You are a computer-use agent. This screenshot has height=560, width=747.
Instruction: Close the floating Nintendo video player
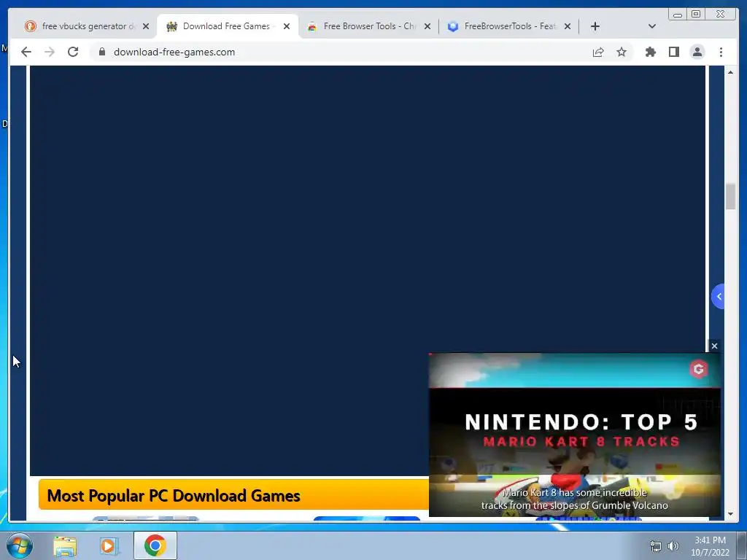[x=714, y=346]
